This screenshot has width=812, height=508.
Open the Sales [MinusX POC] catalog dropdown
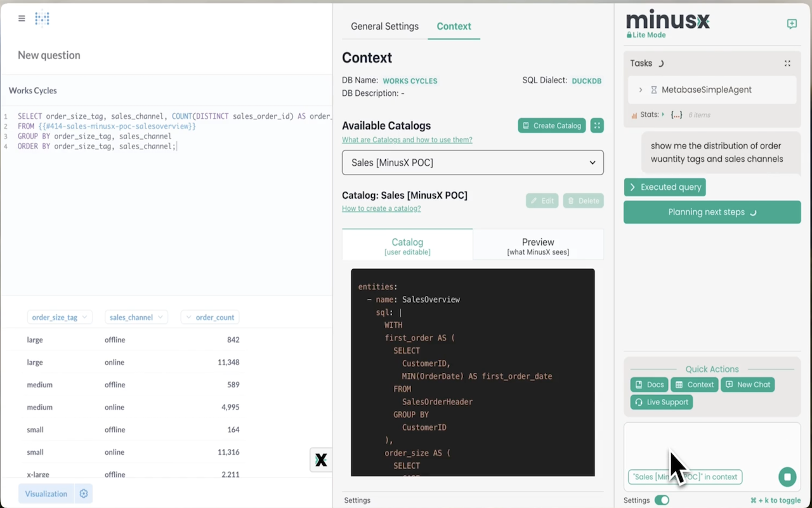[472, 163]
